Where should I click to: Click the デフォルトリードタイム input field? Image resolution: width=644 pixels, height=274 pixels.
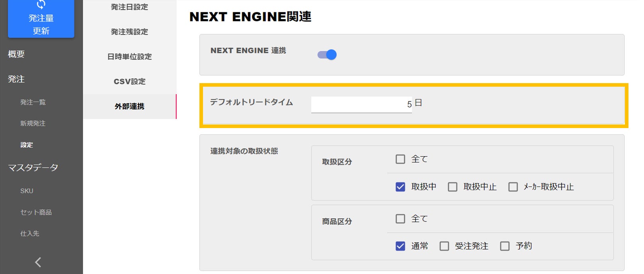[361, 105]
